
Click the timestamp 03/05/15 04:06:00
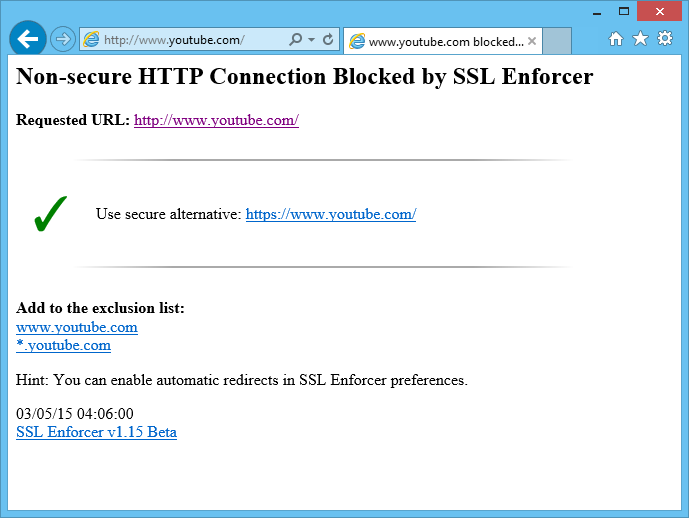pyautogui.click(x=75, y=413)
